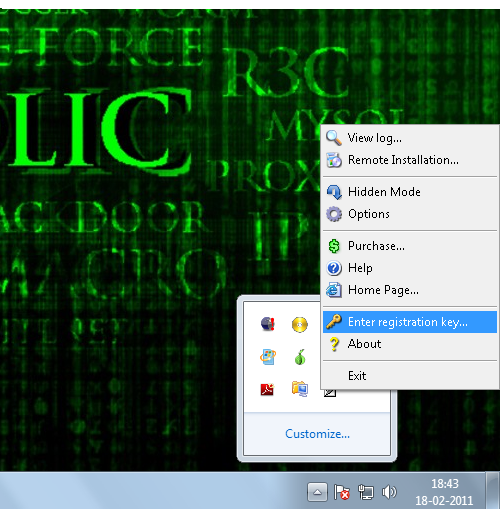Open the clock showing 18:43
The height and width of the screenshot is (509, 503).
coord(444,492)
